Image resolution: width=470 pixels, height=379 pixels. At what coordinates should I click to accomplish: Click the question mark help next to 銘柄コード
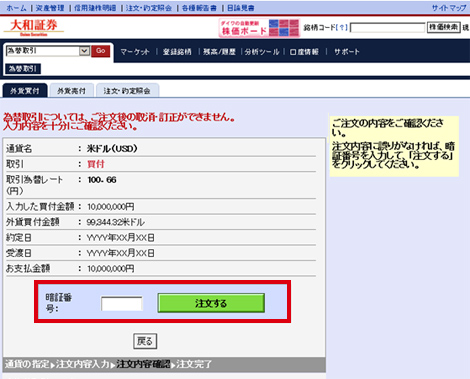pos(341,27)
